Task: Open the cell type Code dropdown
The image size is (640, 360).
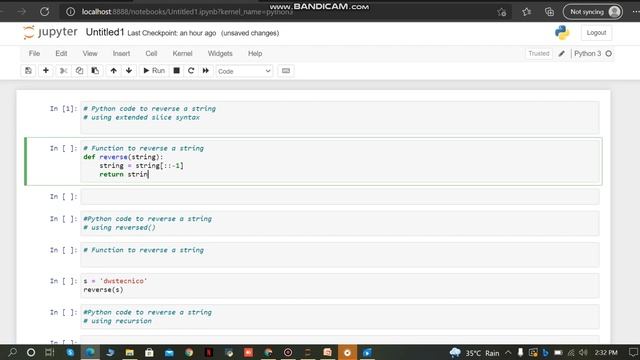Action: [244, 71]
